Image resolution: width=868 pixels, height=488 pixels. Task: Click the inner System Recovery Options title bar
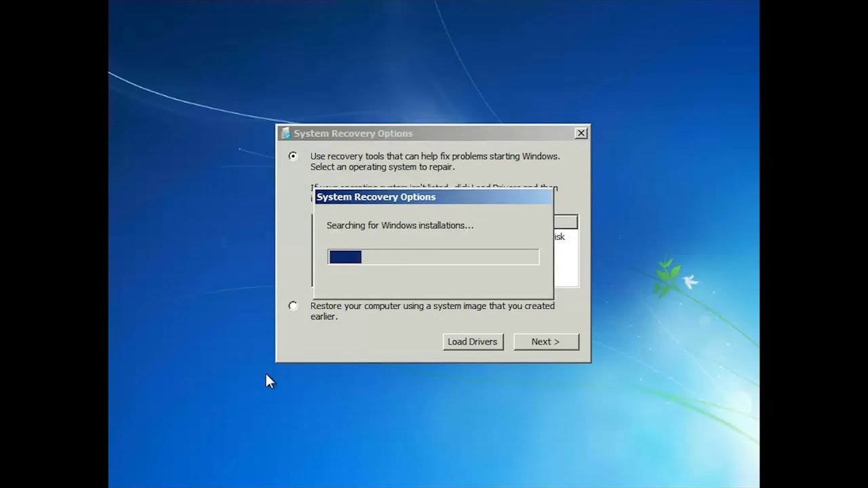pos(433,197)
